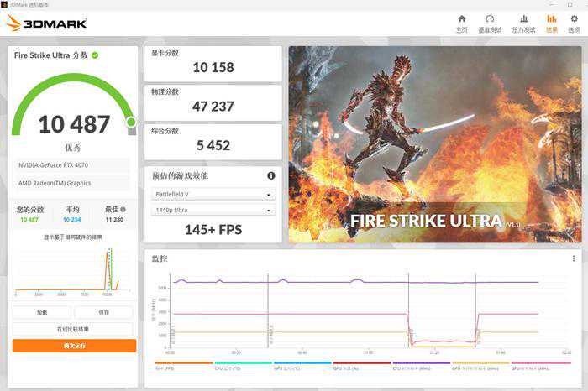Open the 选项 options gear icon
588x391 pixels.
click(x=574, y=23)
